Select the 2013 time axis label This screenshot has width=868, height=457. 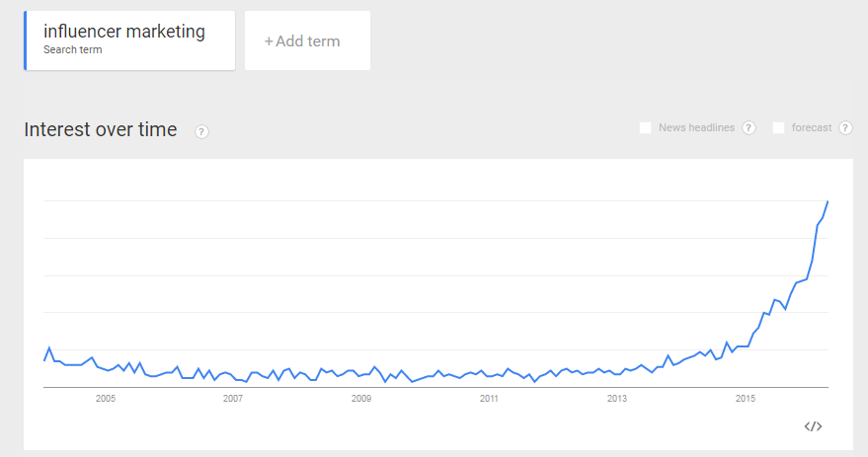[x=617, y=399]
